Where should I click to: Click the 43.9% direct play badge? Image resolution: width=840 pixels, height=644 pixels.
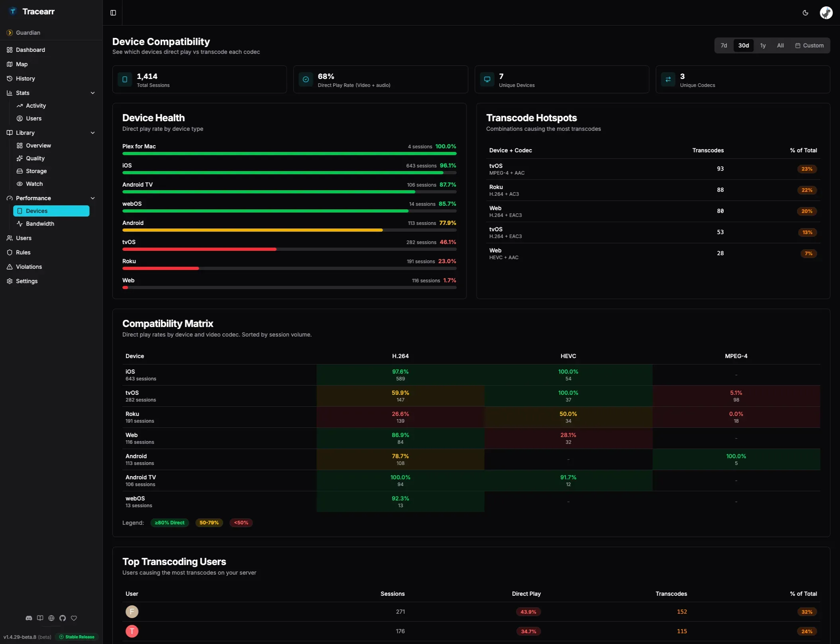[x=528, y=612]
